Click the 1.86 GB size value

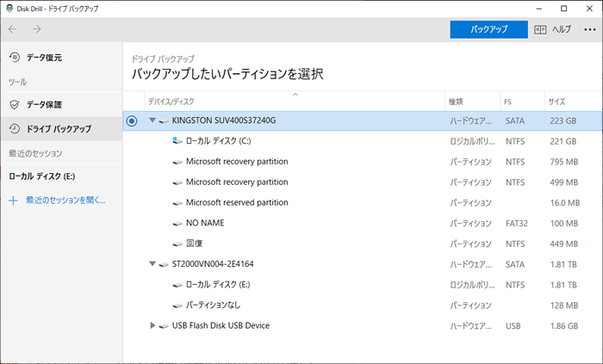(x=564, y=326)
